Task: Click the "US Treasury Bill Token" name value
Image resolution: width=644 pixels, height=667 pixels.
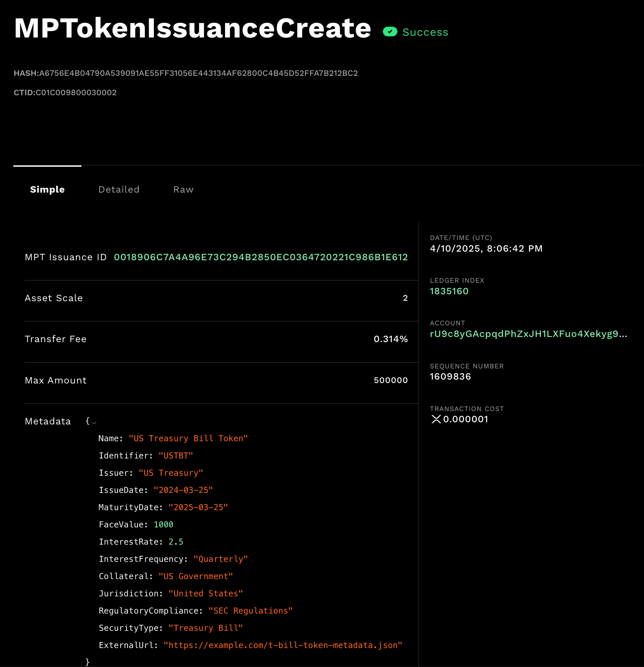Action: (188, 438)
